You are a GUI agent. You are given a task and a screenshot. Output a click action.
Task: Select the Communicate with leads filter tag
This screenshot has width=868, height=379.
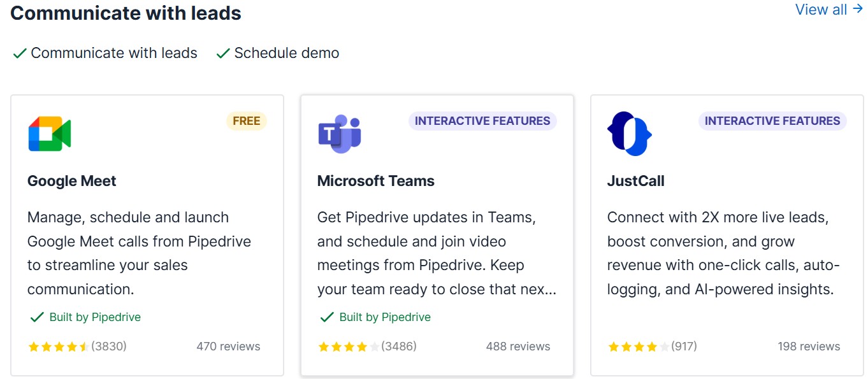coord(105,53)
